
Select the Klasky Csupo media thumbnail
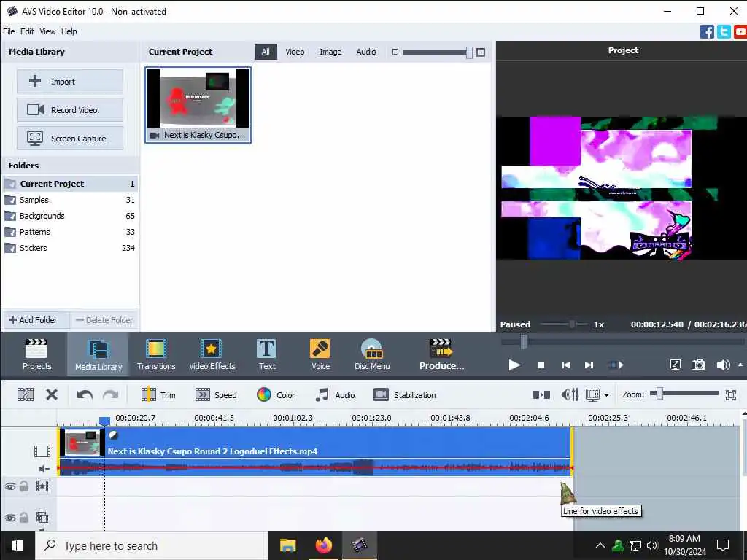pyautogui.click(x=198, y=105)
